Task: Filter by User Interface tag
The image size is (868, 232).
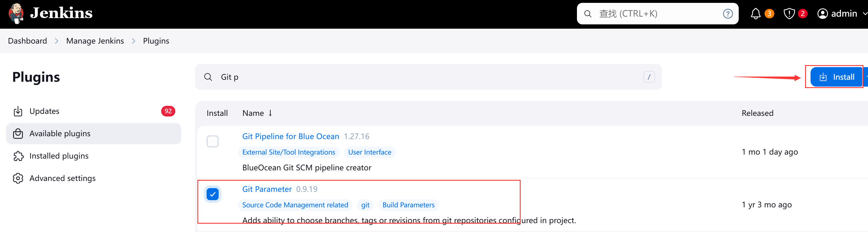Action: point(369,152)
